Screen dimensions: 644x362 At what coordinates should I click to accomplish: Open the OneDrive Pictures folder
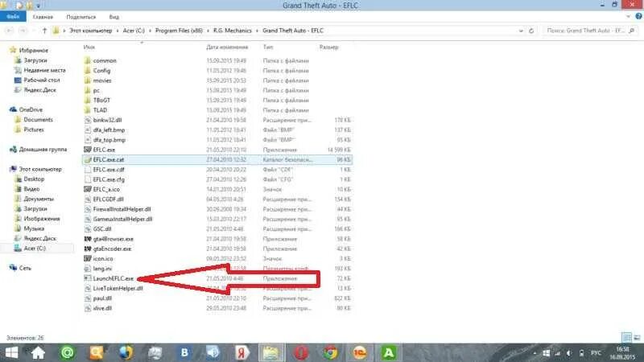click(34, 130)
